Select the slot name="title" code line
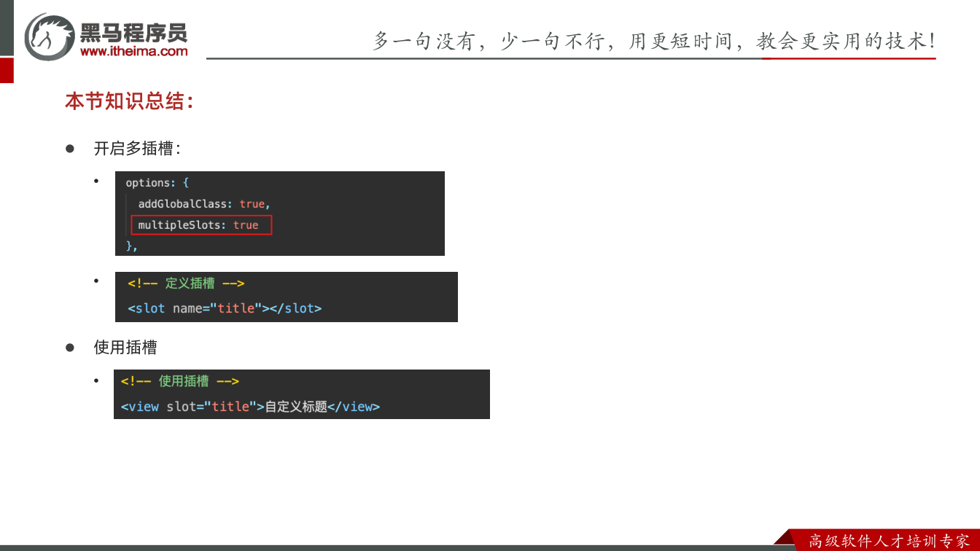Viewport: 980px width, 551px height. pyautogui.click(x=225, y=308)
